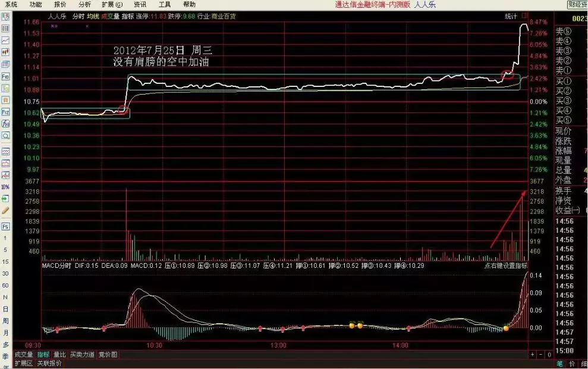Open the 功能 menu
The height and width of the screenshot is (369, 588).
coord(36,5)
